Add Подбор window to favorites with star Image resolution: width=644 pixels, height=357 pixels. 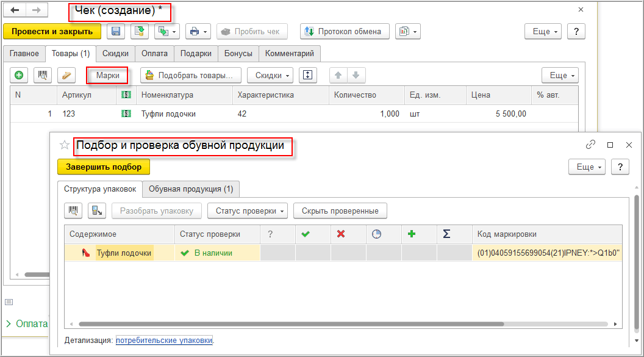[65, 145]
